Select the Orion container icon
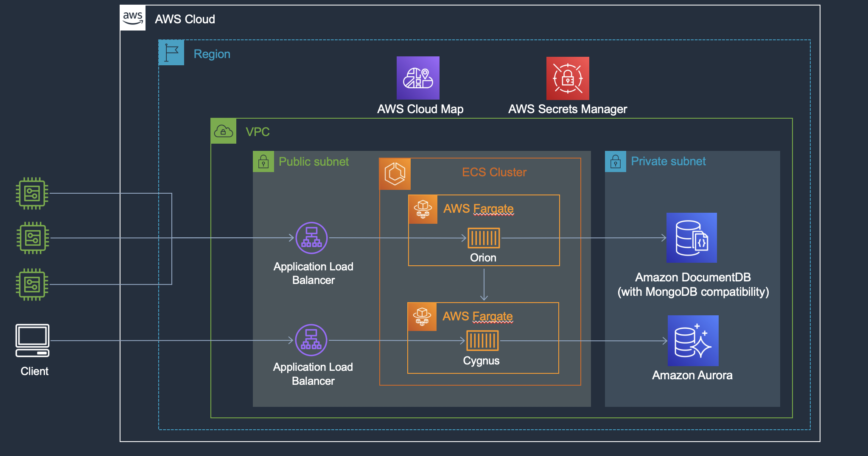 coord(484,238)
